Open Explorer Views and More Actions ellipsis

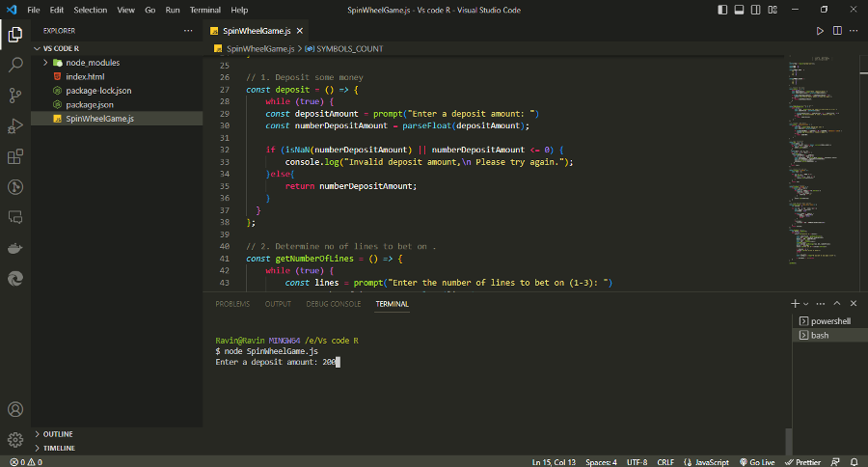[188, 31]
